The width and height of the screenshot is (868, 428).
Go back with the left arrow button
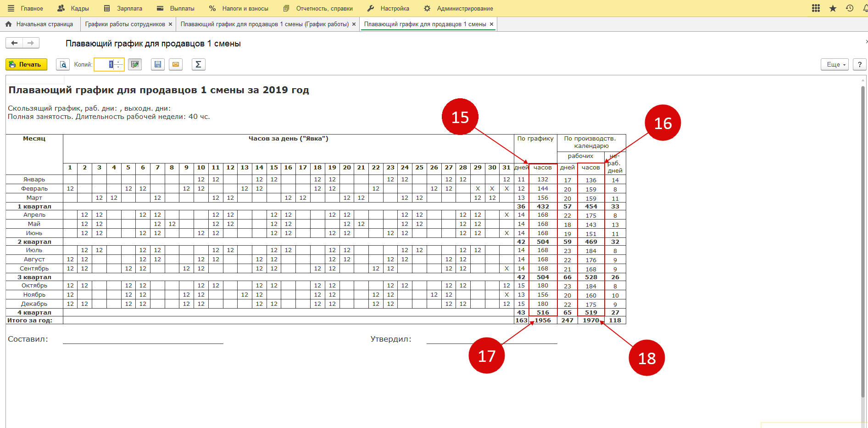point(14,43)
